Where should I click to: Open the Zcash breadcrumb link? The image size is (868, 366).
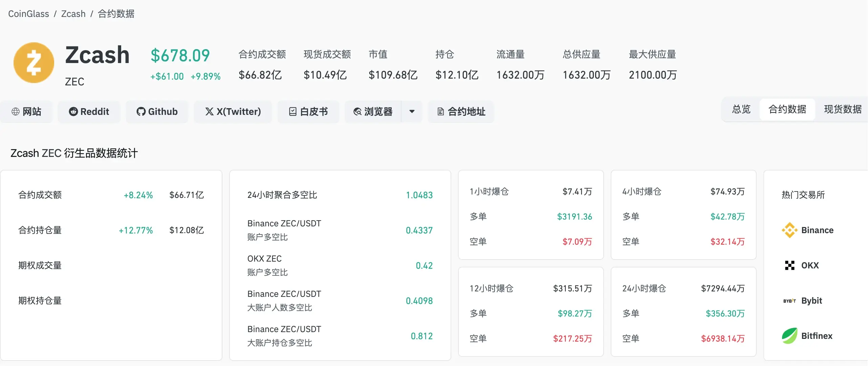pyautogui.click(x=73, y=14)
